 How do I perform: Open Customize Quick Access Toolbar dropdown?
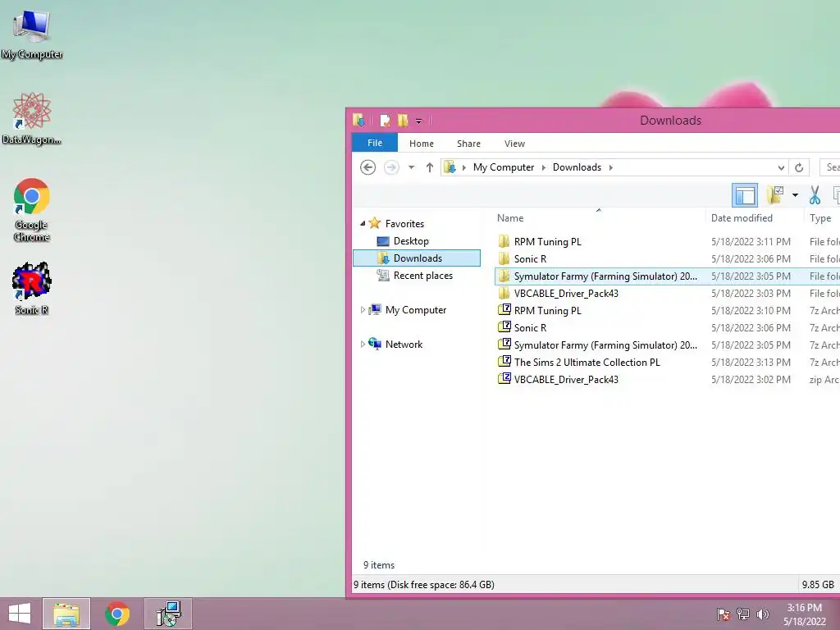pyautogui.click(x=419, y=121)
